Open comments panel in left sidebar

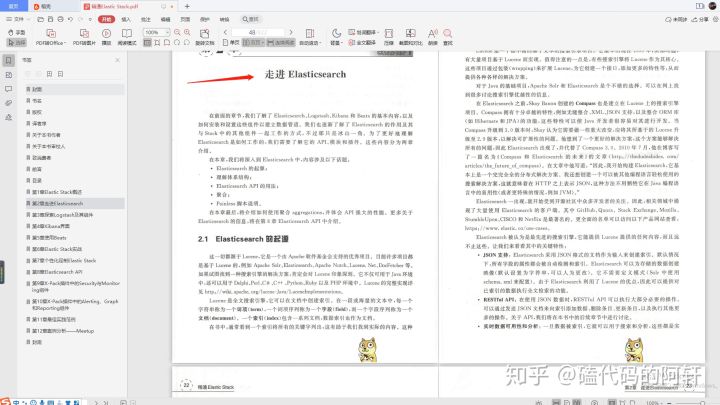9,89
